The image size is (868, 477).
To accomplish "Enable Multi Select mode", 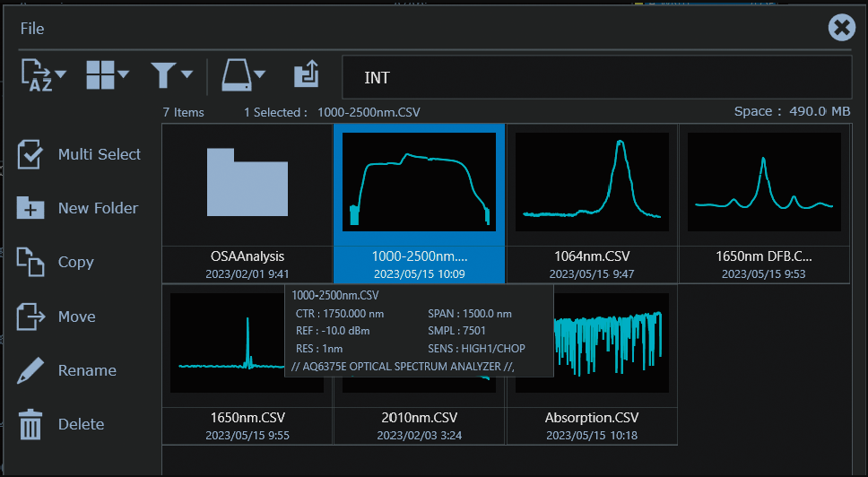I will pyautogui.click(x=30, y=154).
